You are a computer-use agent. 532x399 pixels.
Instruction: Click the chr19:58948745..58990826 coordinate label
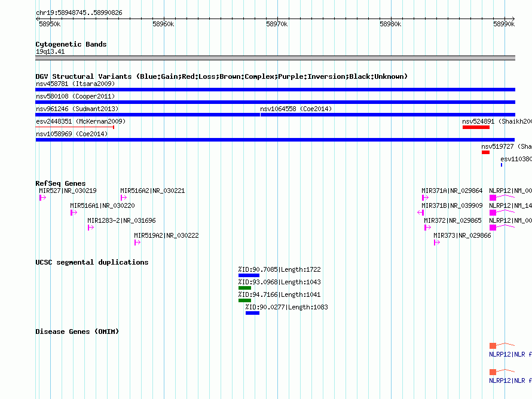[x=79, y=13]
